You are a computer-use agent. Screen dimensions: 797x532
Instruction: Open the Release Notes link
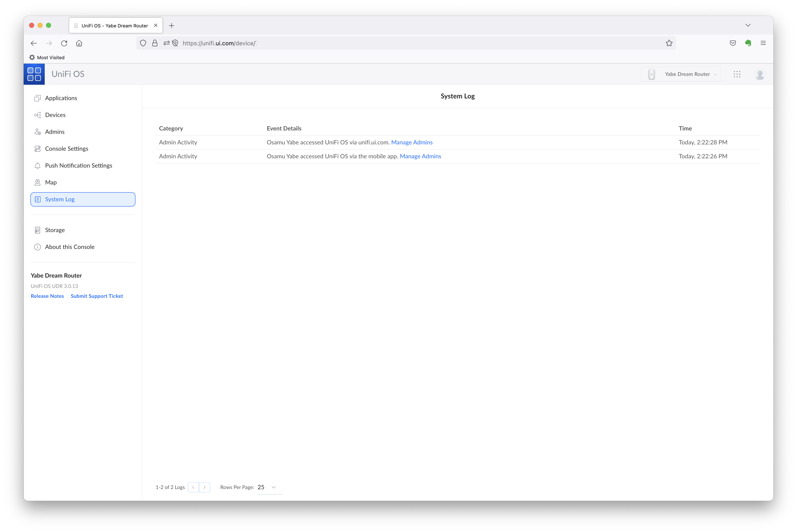[47, 296]
